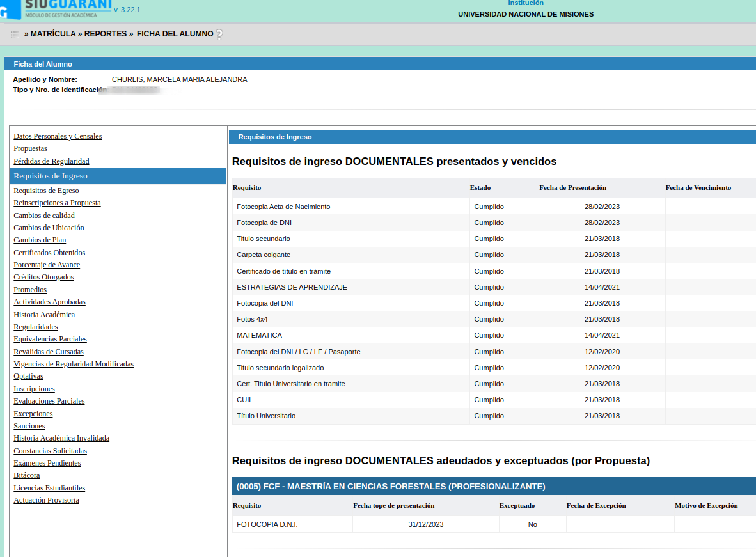Select the Requisitos de Ingreso menu item
The image size is (756, 557).
[118, 176]
